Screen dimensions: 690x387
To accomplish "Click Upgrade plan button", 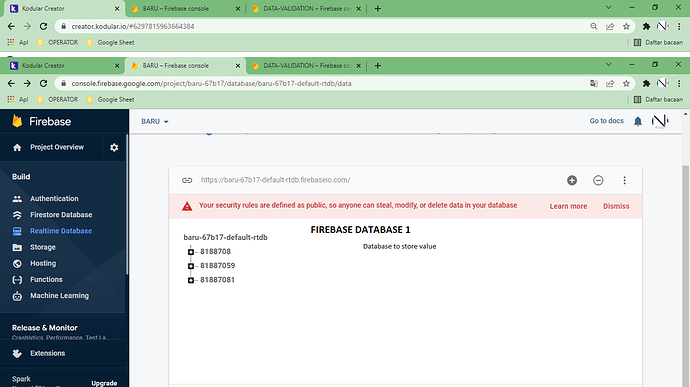I will [104, 383].
